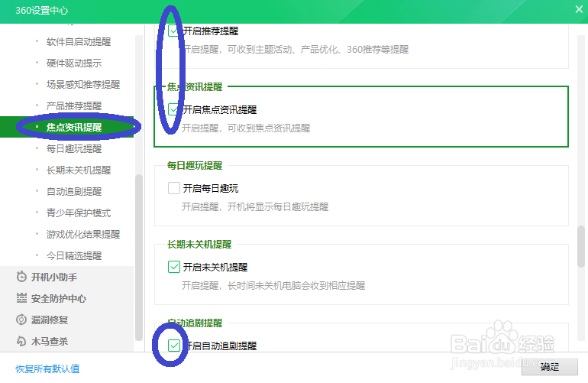Click the 360设置中心 title text
The image size is (588, 383).
pyautogui.click(x=42, y=10)
